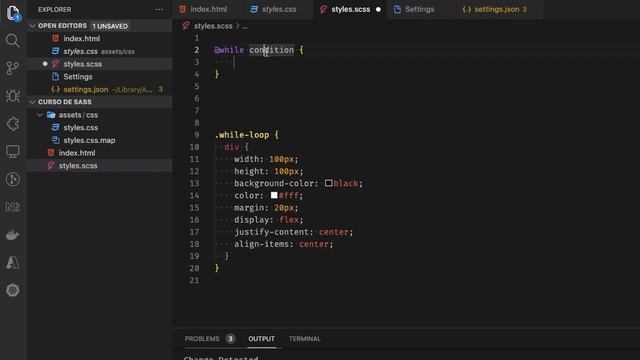
Task: Collapse the Open Editors section
Action: [32, 26]
